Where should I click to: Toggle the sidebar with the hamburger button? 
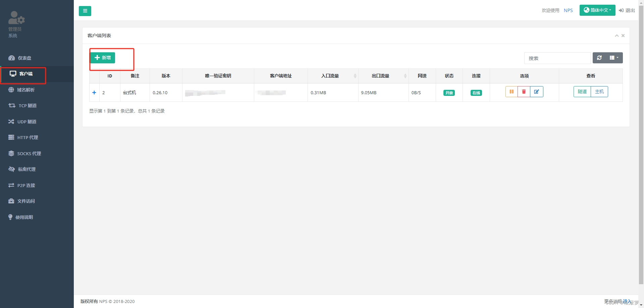85,11
